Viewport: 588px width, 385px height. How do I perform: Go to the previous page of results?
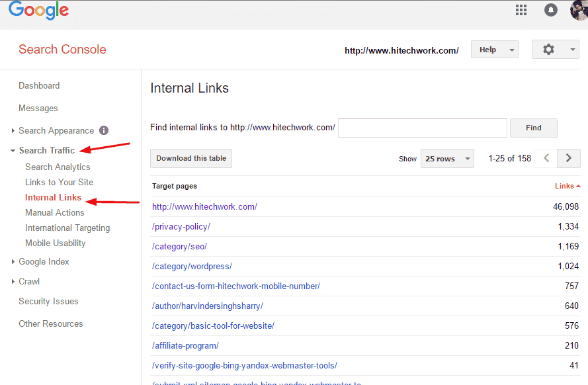click(546, 158)
